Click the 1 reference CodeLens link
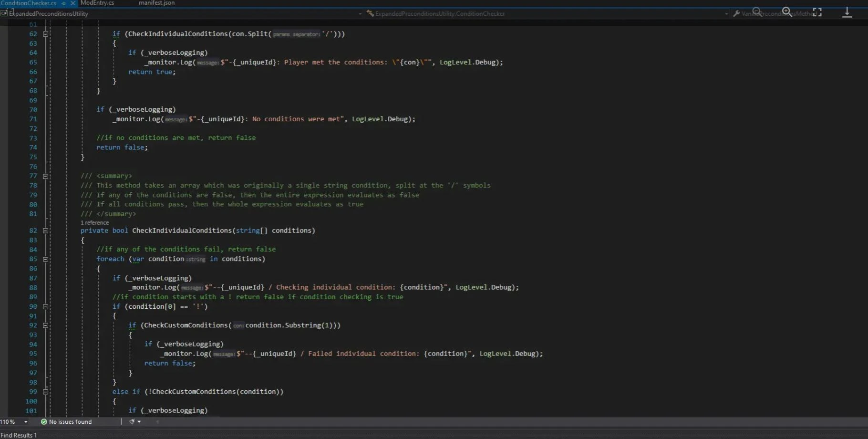This screenshot has height=439, width=868. 94,223
